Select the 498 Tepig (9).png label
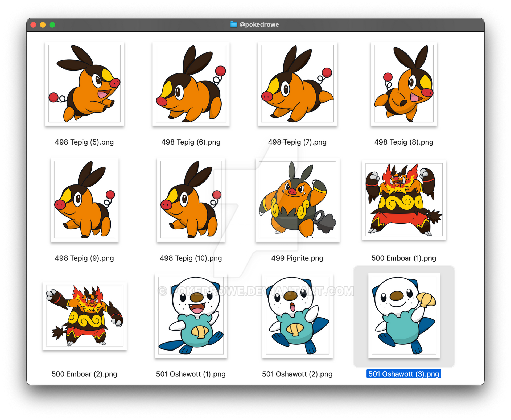The image size is (511, 420). [x=84, y=258]
